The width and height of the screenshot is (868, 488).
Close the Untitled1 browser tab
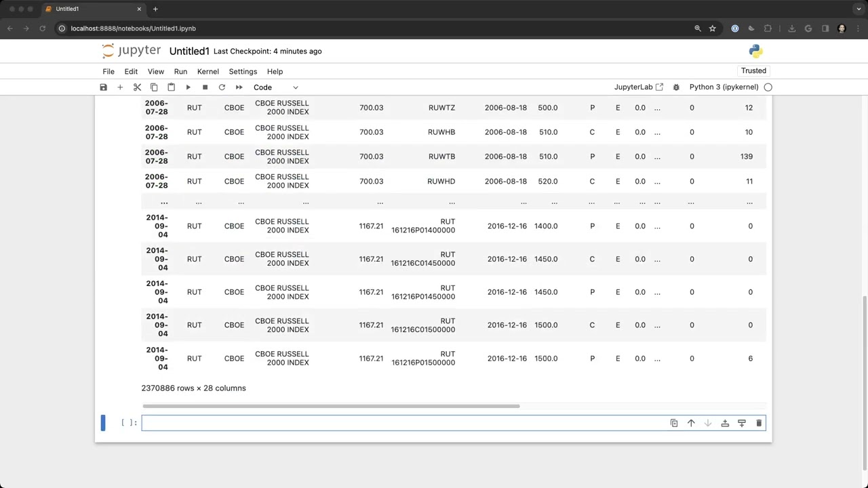point(140,9)
